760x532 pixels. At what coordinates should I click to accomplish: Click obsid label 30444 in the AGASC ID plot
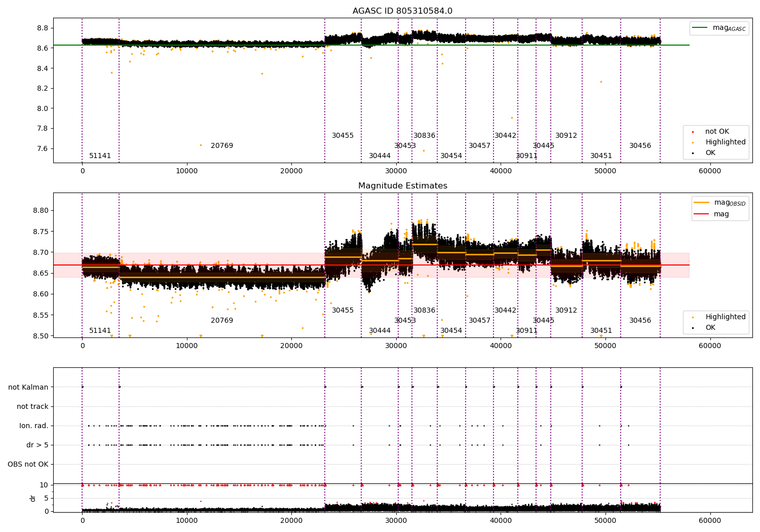(380, 156)
